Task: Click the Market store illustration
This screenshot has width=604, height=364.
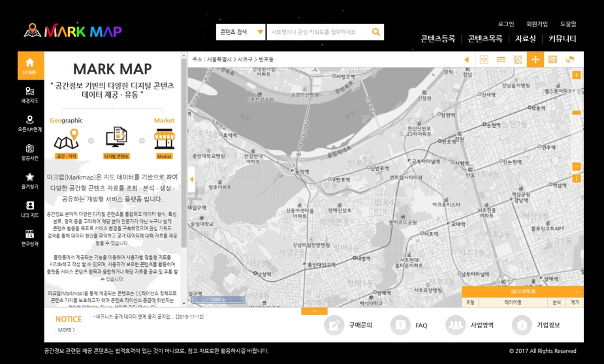Action: (x=165, y=139)
